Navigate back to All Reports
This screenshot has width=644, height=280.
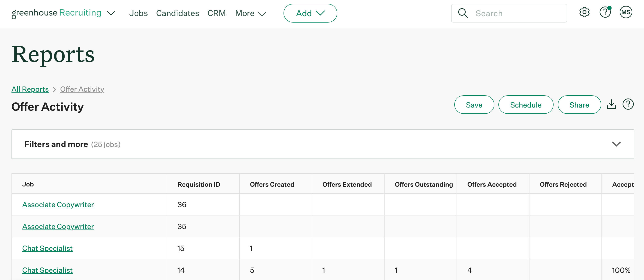30,89
